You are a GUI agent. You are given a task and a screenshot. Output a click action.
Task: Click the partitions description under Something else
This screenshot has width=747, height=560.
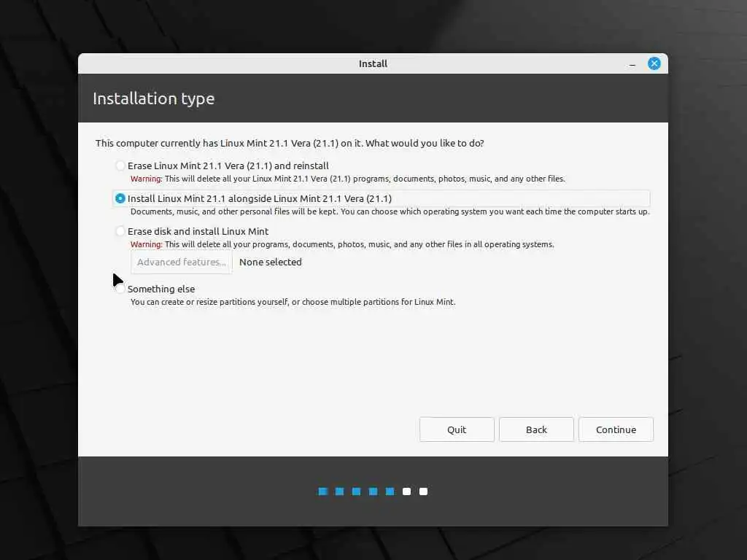tap(293, 302)
